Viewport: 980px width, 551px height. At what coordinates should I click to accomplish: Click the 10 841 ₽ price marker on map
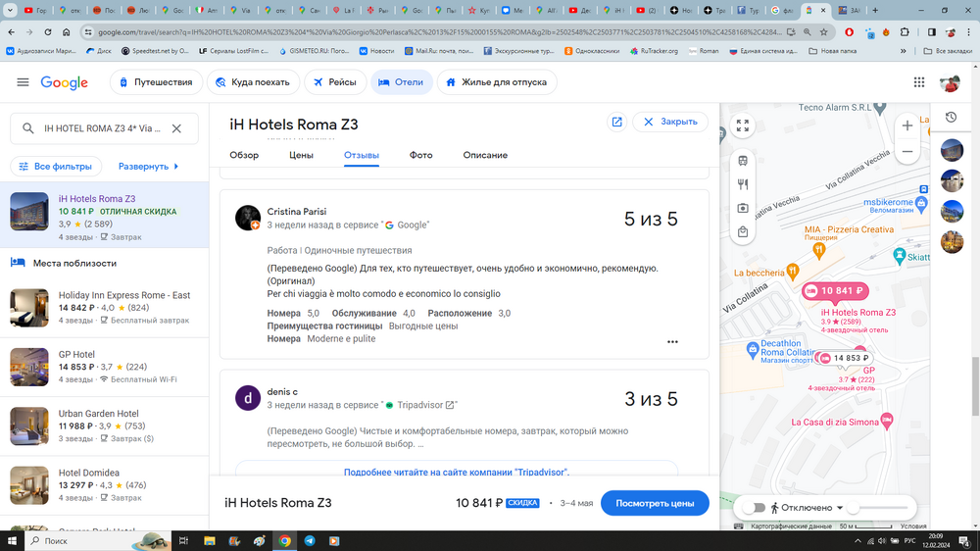(835, 291)
